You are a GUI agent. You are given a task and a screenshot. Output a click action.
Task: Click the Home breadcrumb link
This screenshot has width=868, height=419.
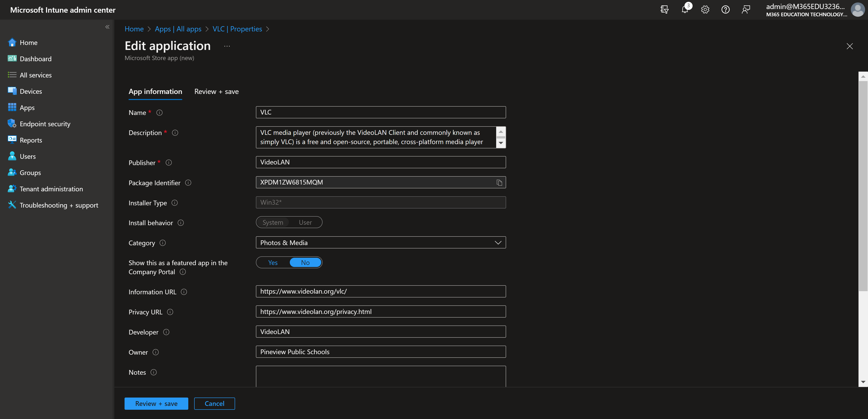tap(134, 29)
